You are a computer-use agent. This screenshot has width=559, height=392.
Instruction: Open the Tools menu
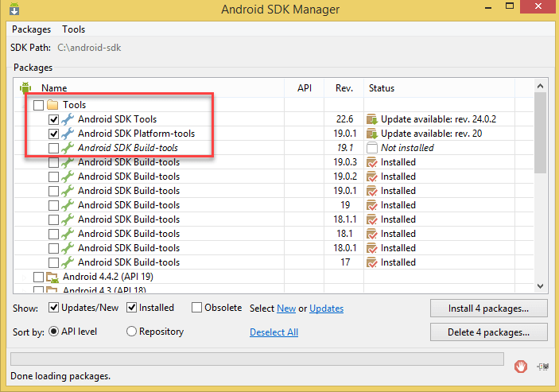[x=73, y=29]
